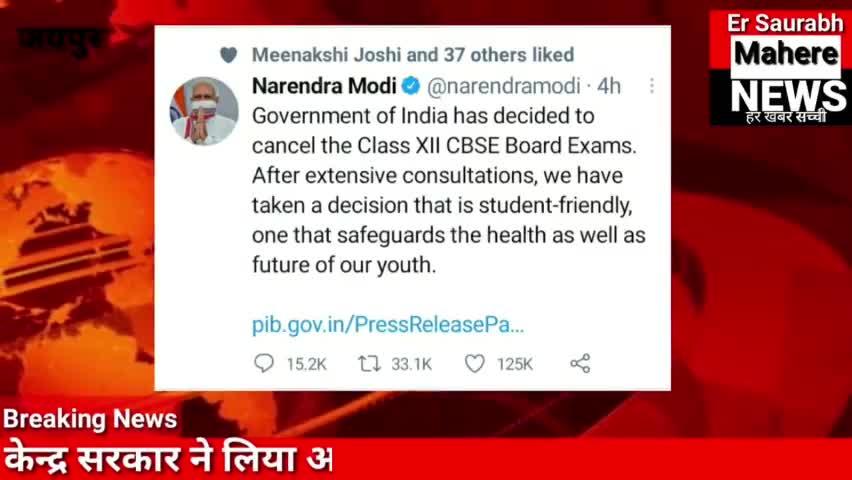Click the reply speech-bubble icon

coord(264,363)
